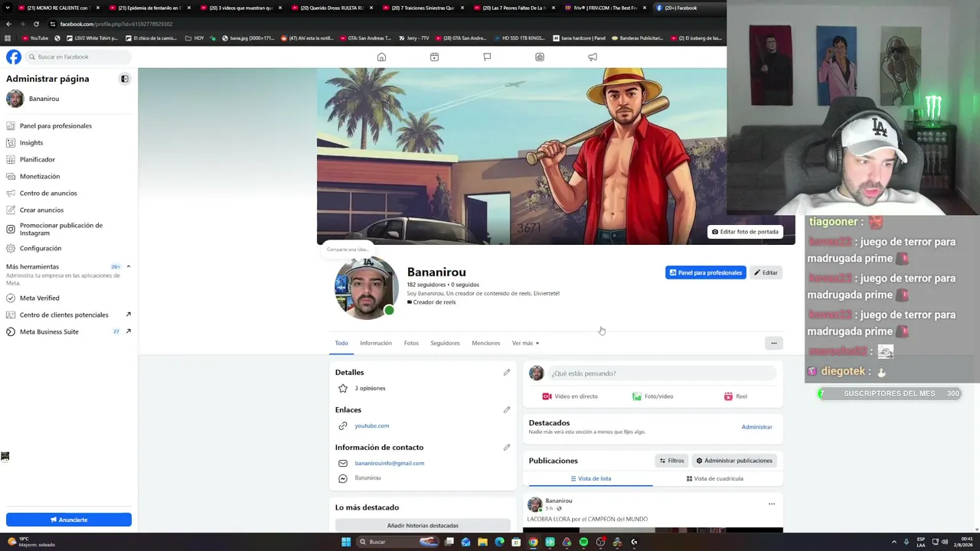This screenshot has height=551, width=980.
Task: Switch to the Friv.com browser tab
Action: 606,8
